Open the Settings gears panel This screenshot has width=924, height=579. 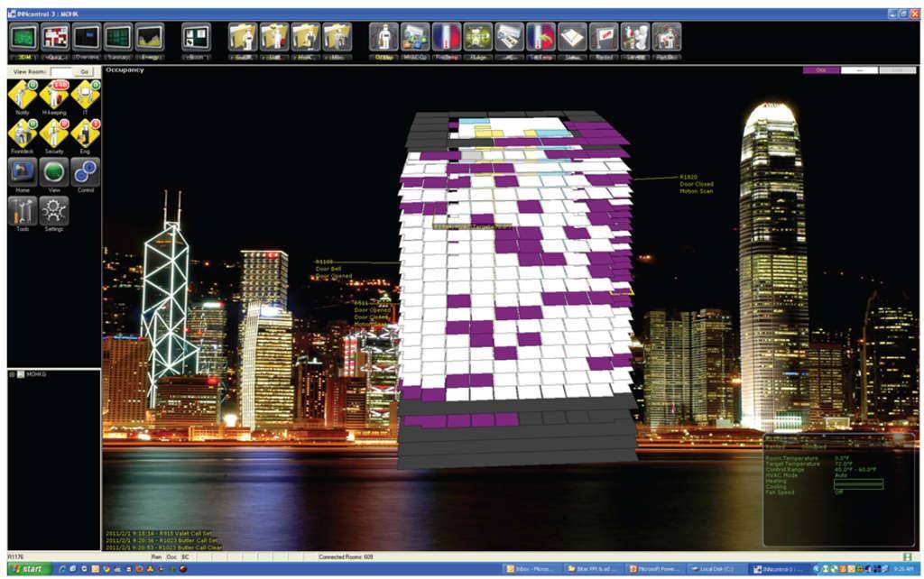52,212
